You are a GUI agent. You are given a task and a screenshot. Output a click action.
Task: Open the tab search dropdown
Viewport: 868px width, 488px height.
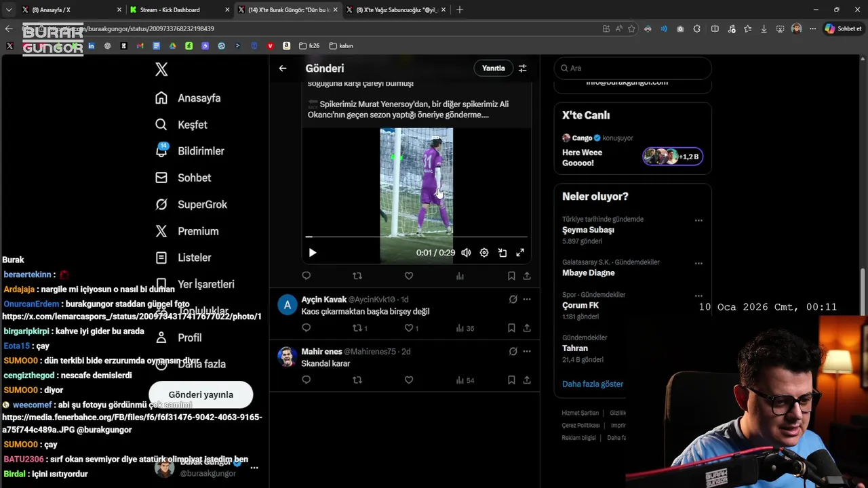(8, 9)
